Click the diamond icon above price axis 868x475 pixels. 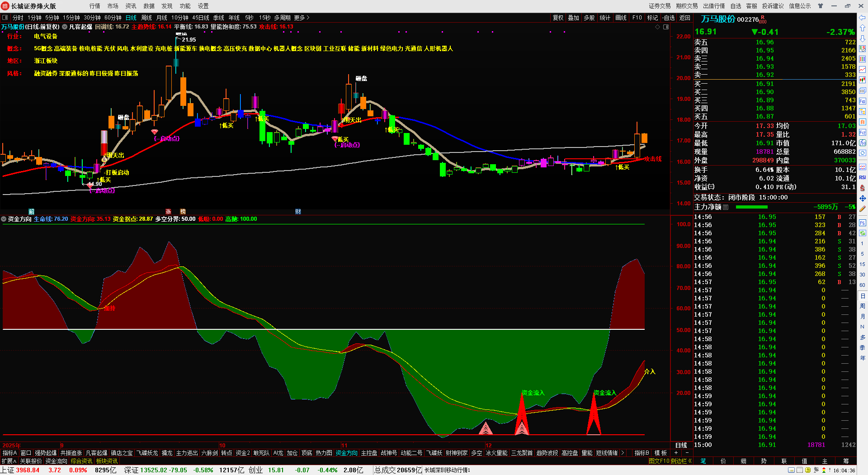pos(658,27)
